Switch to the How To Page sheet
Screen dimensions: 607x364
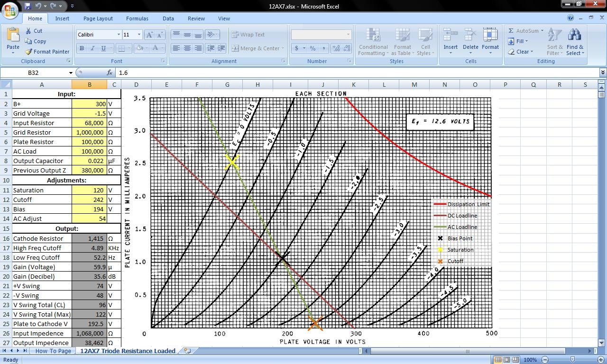pyautogui.click(x=53, y=351)
